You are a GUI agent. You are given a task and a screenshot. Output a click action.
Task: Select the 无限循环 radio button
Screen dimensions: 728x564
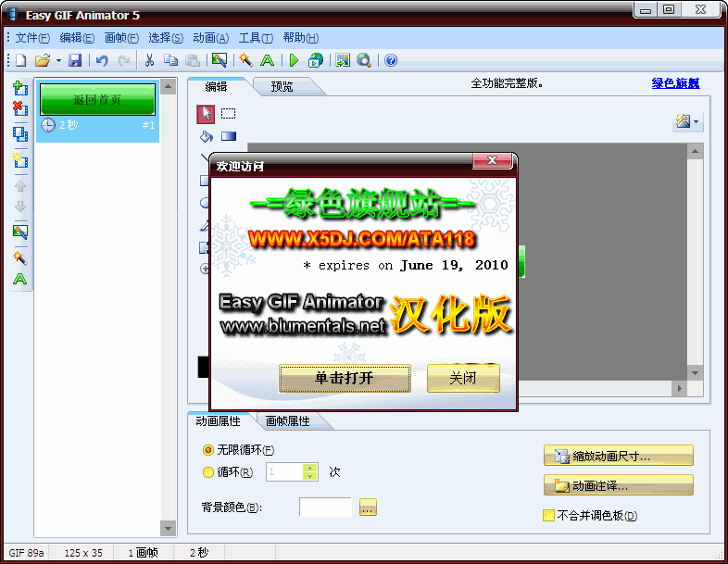point(208,450)
